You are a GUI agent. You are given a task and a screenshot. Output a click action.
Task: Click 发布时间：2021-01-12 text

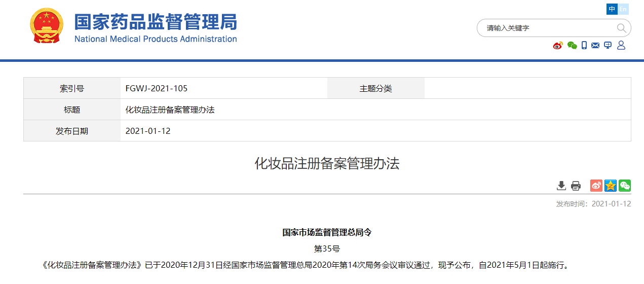(x=593, y=204)
